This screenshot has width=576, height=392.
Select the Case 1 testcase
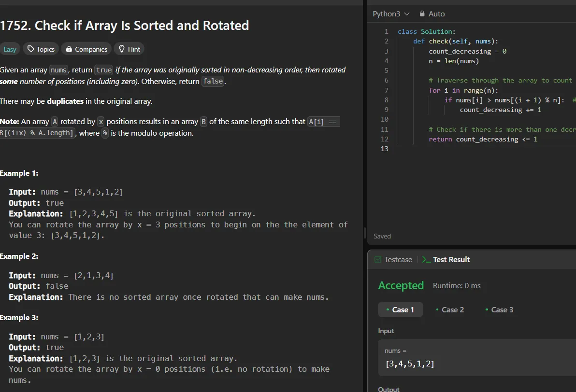pos(401,309)
